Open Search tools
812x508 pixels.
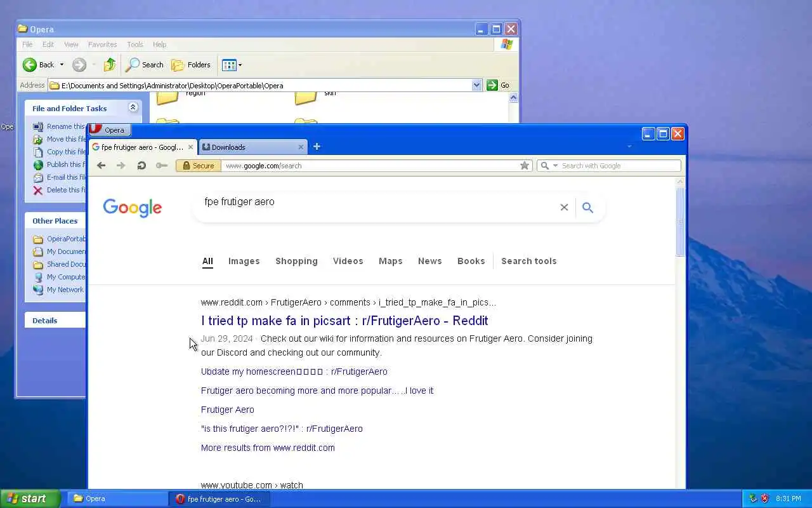[529, 261]
